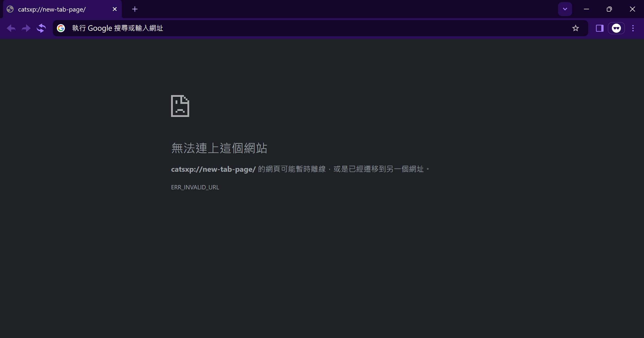Close the catsxp://new-tab-page/ tab
Image resolution: width=644 pixels, height=338 pixels.
pos(115,9)
